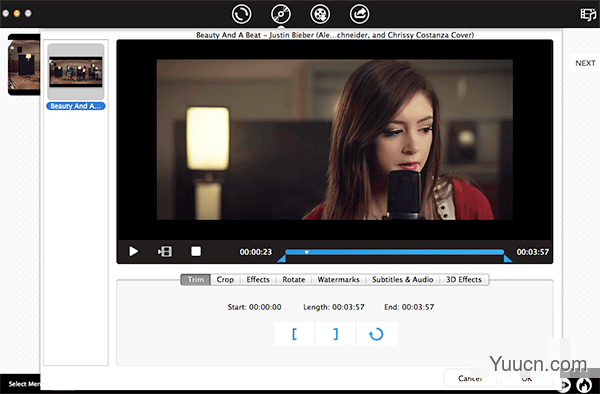The image size is (600, 394).
Task: Click the blue playback progress bar
Action: click(x=395, y=252)
